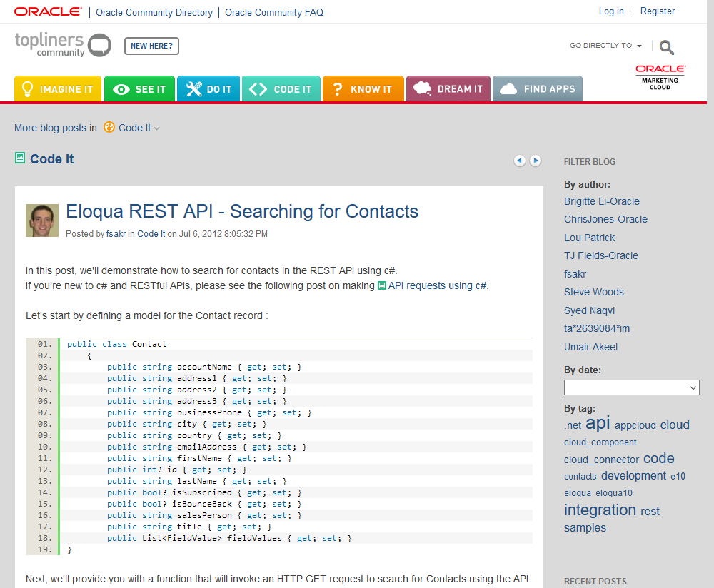714x588 pixels.
Task: Open the Know It tab
Action: tap(363, 88)
